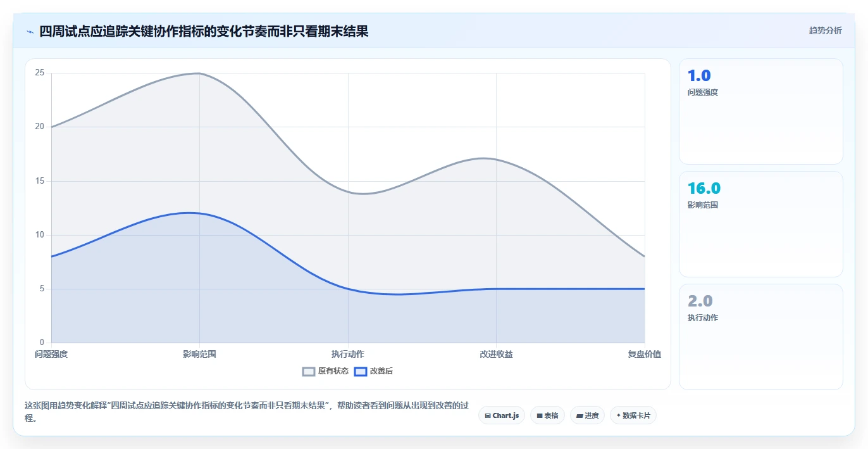Click the blue line peak at 影响范围

click(x=199, y=213)
